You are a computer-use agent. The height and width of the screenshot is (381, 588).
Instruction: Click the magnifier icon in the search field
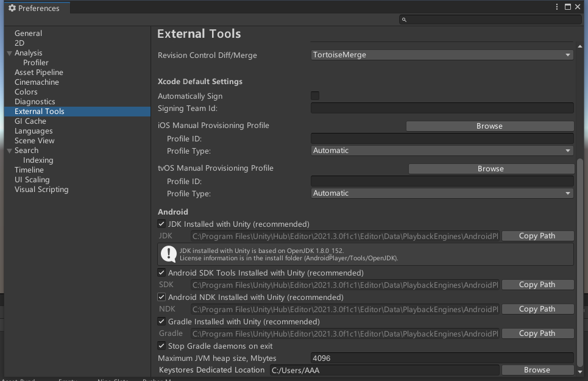(403, 20)
